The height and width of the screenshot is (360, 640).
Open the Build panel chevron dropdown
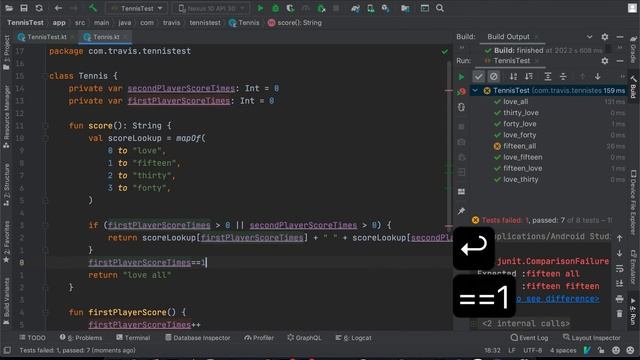coord(589,37)
